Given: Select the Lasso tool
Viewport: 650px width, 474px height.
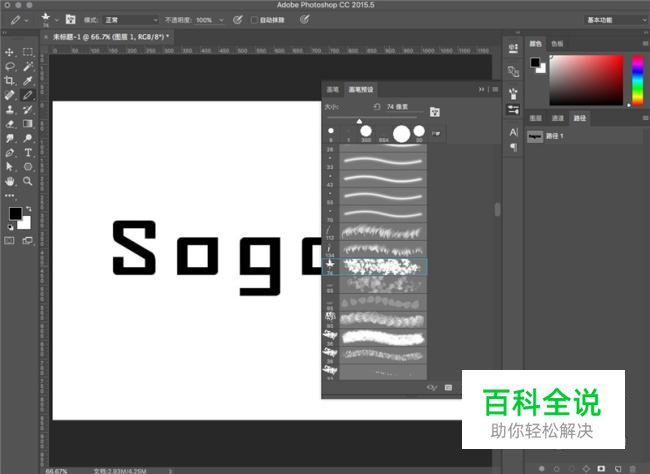Looking at the screenshot, I should pyautogui.click(x=9, y=66).
